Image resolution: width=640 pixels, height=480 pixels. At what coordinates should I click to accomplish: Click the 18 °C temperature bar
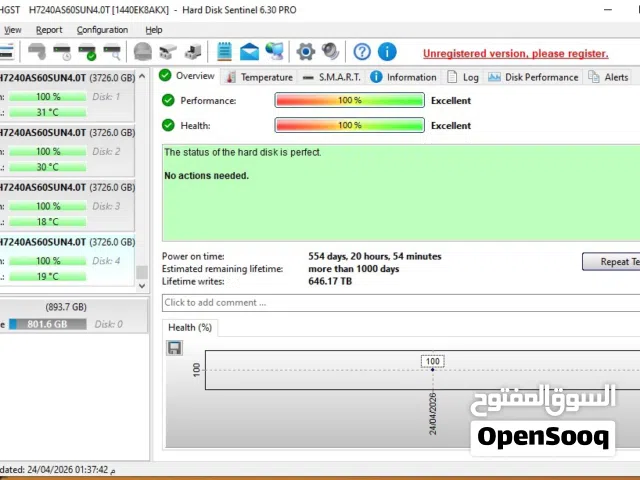pyautogui.click(x=48, y=222)
